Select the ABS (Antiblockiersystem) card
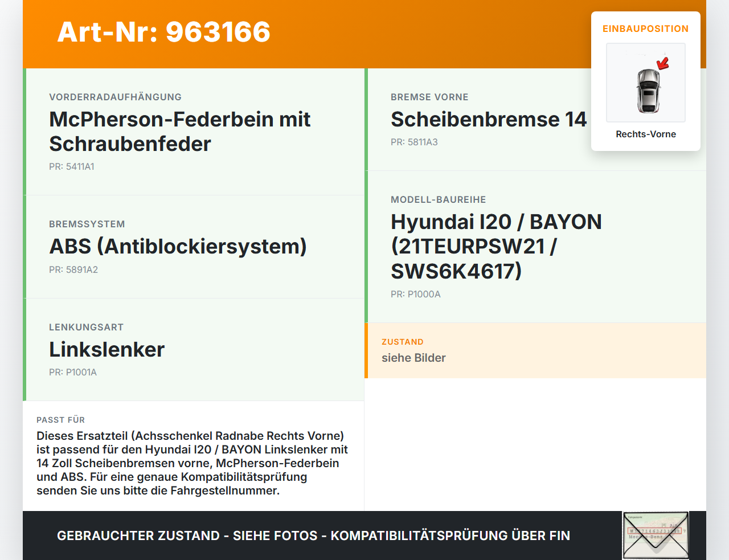 tap(194, 246)
